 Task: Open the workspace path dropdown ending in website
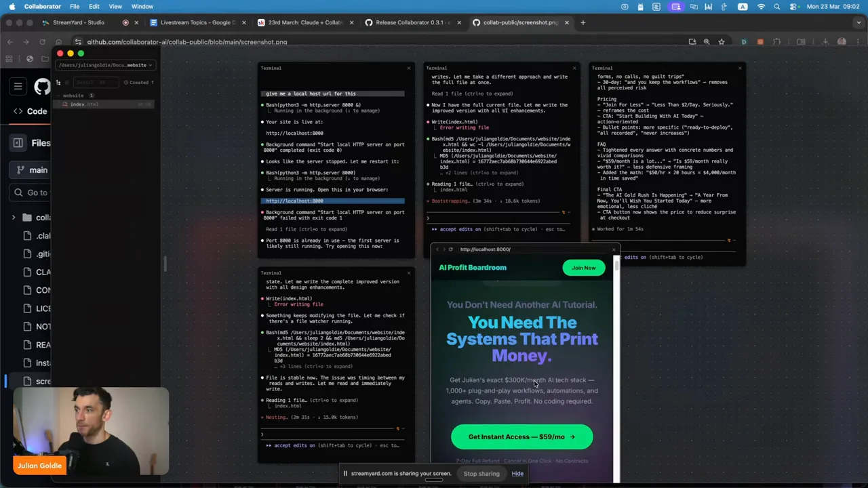pyautogui.click(x=105, y=65)
